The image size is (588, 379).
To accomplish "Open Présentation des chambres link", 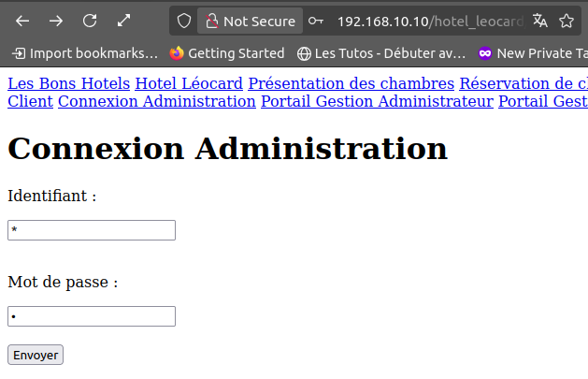I will point(351,83).
